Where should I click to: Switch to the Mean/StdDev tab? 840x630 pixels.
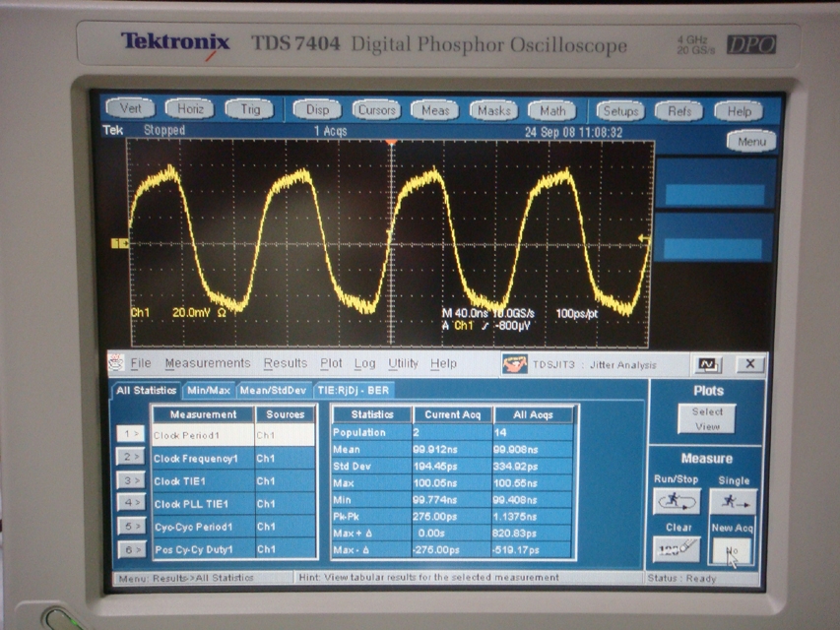273,391
